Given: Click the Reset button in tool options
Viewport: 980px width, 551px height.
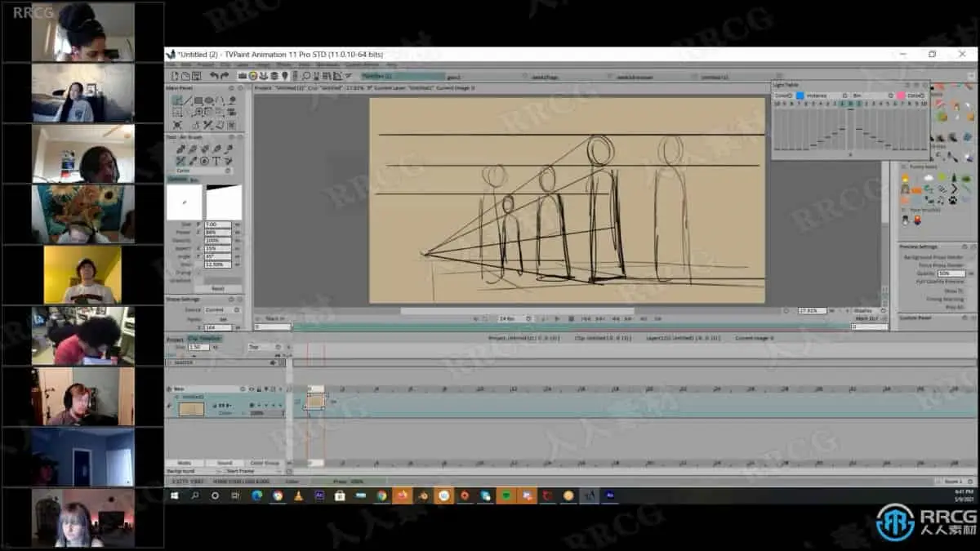Looking at the screenshot, I should [x=218, y=289].
